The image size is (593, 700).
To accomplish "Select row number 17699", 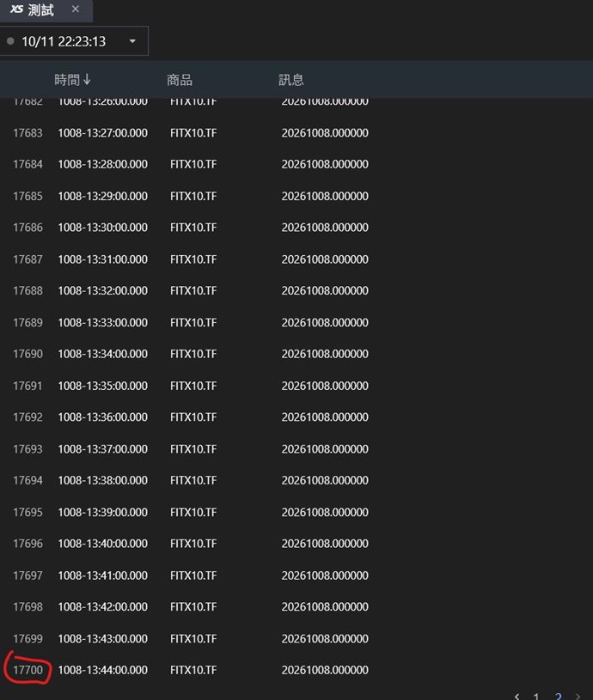I will tap(28, 638).
